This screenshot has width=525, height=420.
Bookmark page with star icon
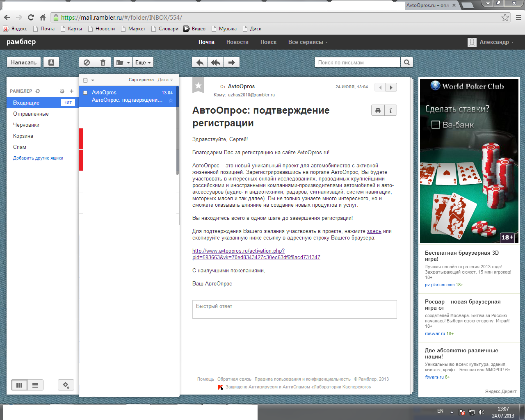click(505, 17)
